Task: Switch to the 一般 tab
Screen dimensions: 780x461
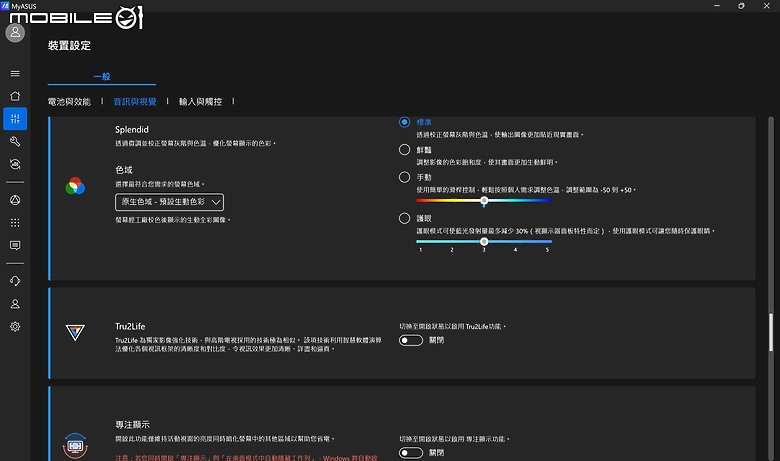Action: 101,77
